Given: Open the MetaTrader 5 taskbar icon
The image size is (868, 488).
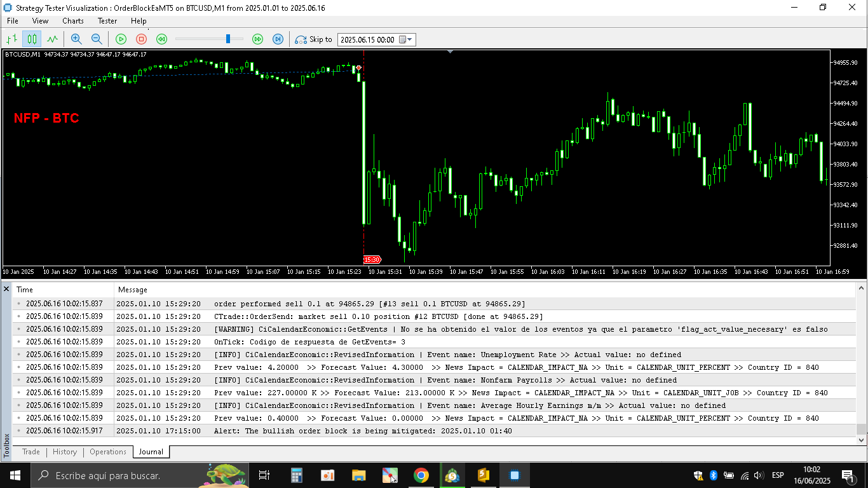Looking at the screenshot, I should [452, 475].
